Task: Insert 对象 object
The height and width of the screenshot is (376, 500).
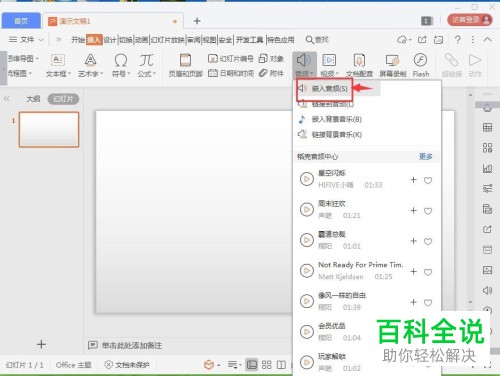Action: tap(271, 59)
